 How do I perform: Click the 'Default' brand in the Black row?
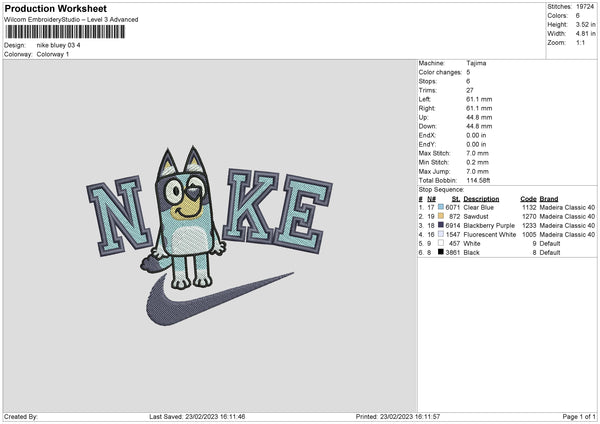tap(550, 253)
